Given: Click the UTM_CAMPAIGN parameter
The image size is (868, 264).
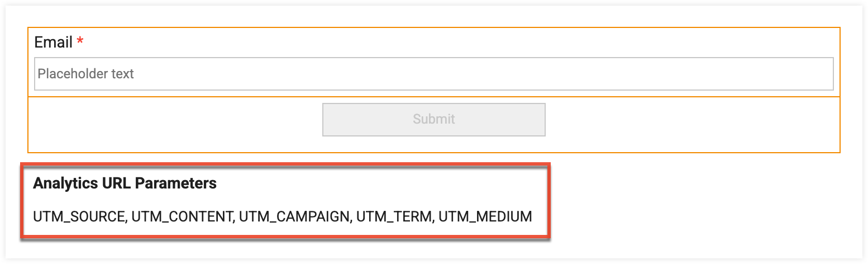Looking at the screenshot, I should [294, 216].
